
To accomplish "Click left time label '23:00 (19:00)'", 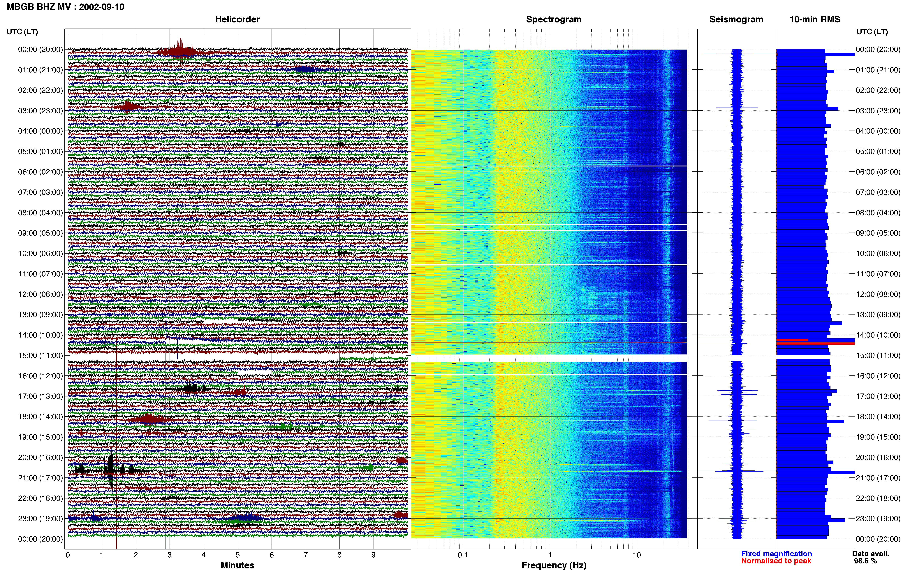I will click(41, 519).
